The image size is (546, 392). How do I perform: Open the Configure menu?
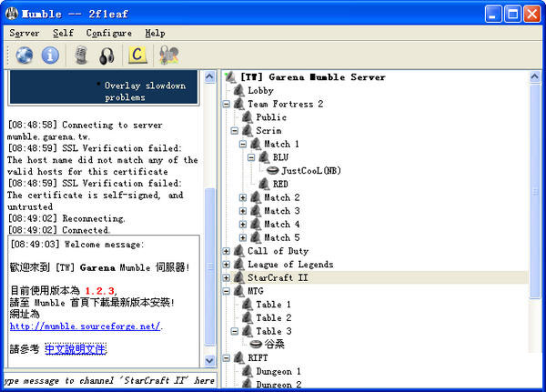pos(109,33)
